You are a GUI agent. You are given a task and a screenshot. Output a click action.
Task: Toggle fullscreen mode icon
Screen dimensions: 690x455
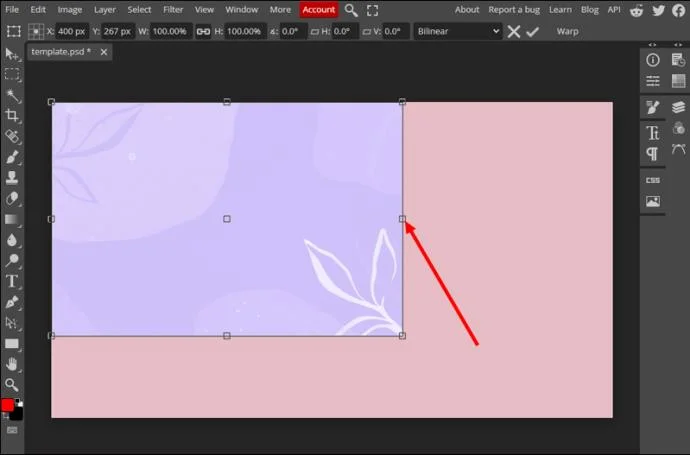click(372, 10)
